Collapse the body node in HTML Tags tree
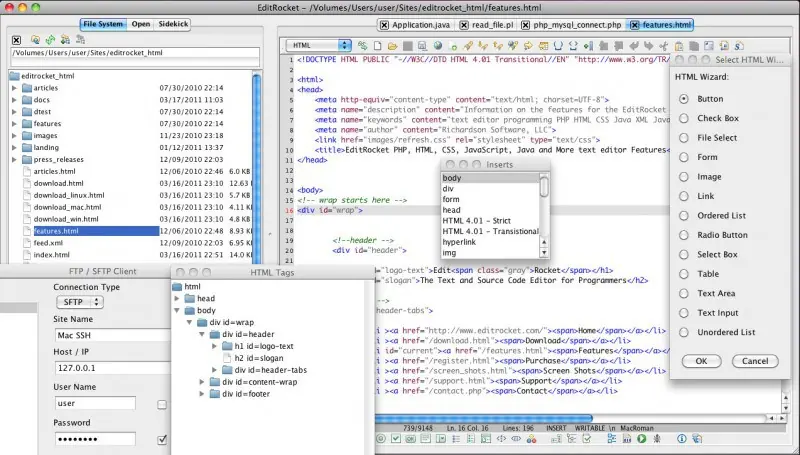 click(x=177, y=310)
